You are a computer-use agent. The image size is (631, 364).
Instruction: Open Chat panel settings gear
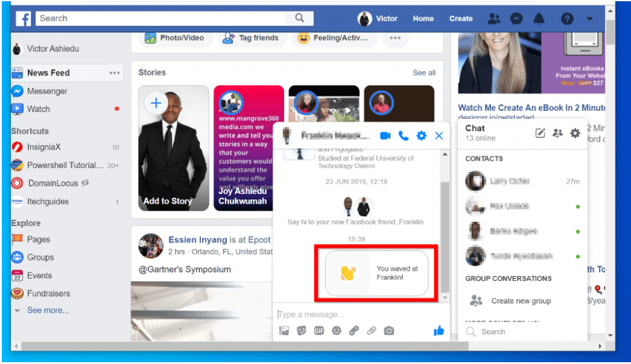point(575,133)
